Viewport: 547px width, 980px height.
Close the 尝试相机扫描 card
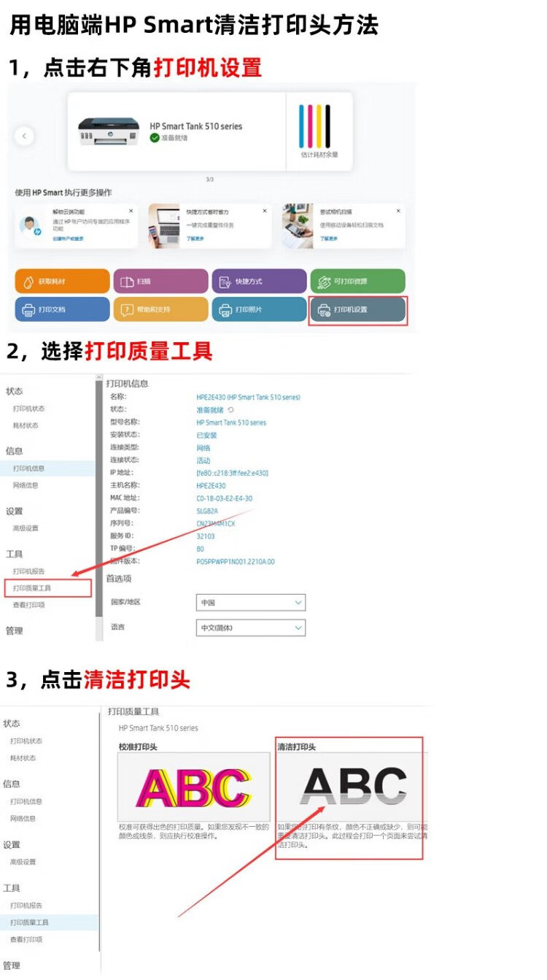tap(398, 211)
